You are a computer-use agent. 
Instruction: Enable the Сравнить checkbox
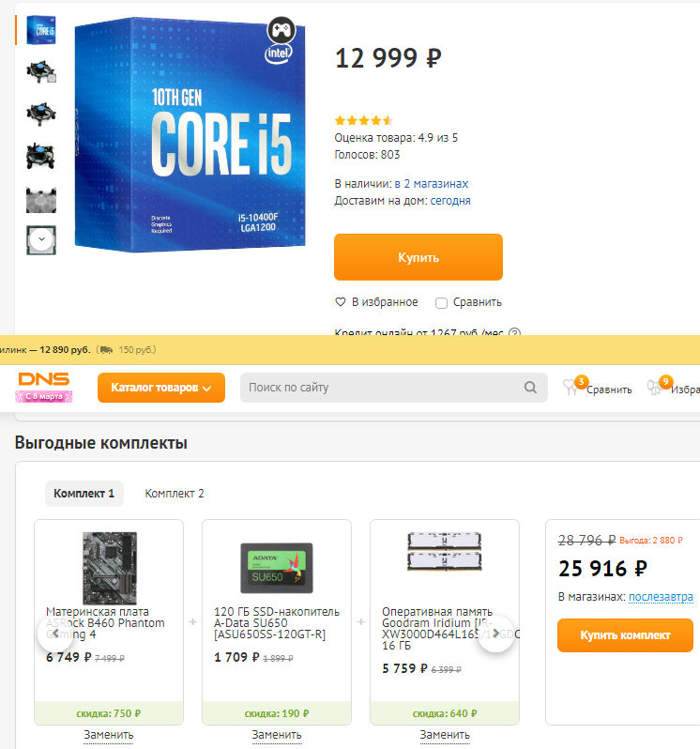[x=441, y=303]
